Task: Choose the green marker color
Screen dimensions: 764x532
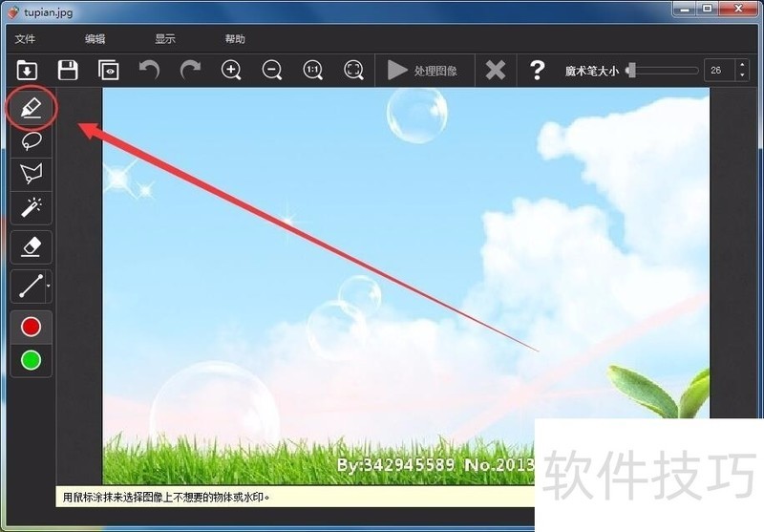Action: pyautogui.click(x=32, y=360)
